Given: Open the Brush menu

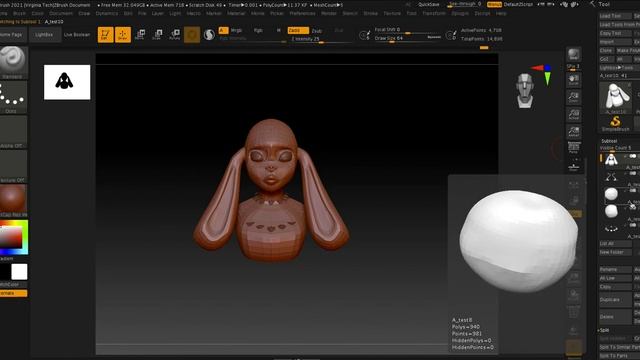Looking at the screenshot, I should 19,13.
